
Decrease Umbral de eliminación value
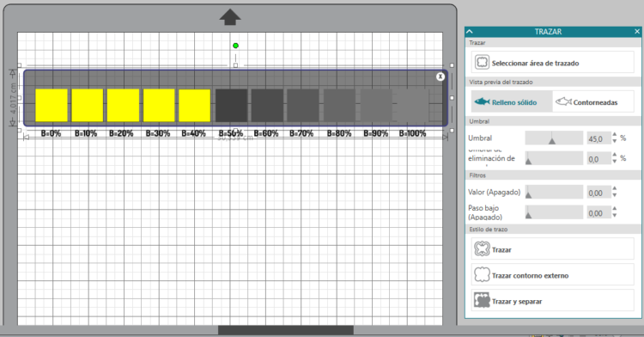point(615,162)
